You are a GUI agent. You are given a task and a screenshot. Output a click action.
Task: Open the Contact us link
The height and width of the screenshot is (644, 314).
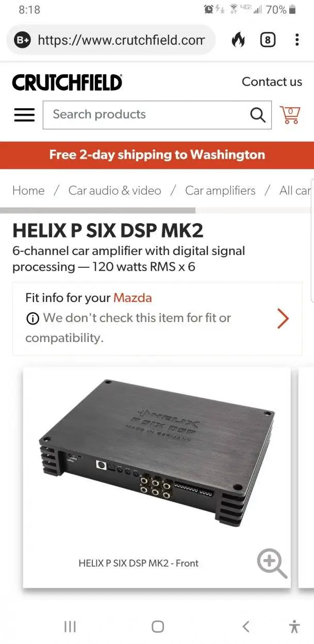[272, 82]
